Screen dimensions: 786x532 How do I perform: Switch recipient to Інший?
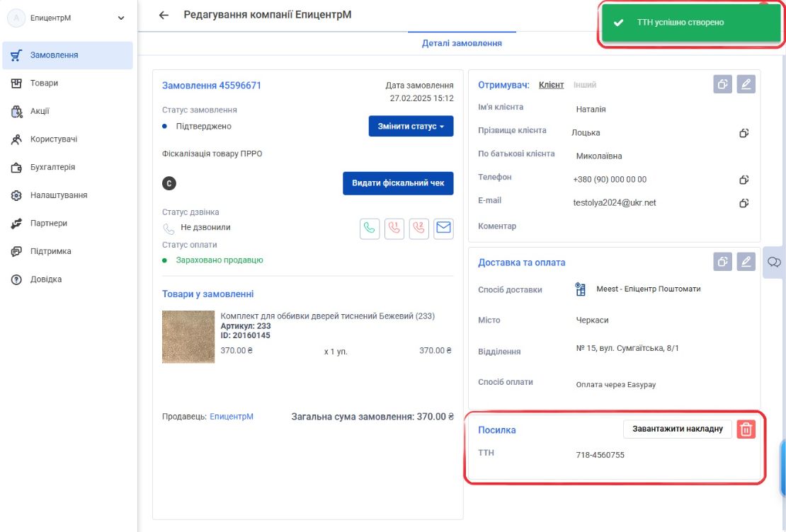pyautogui.click(x=584, y=85)
